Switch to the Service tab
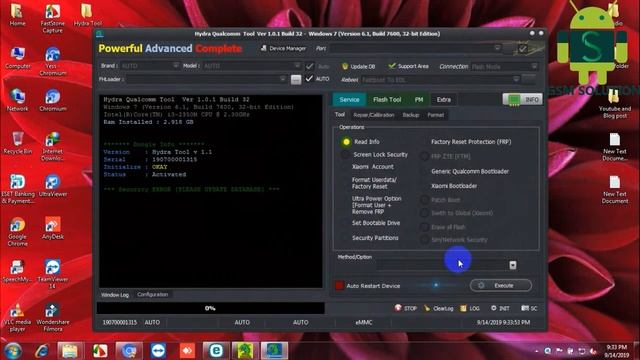 [349, 99]
